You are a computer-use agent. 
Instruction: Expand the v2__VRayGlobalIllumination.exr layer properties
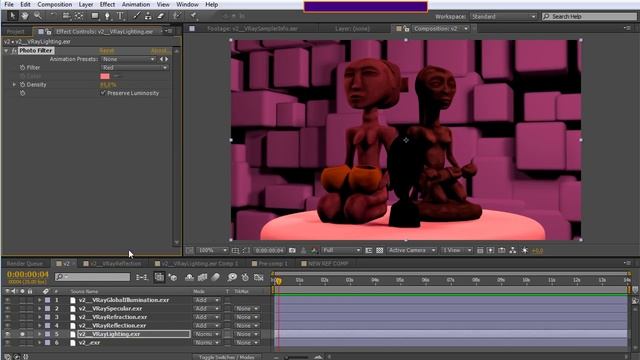40,300
